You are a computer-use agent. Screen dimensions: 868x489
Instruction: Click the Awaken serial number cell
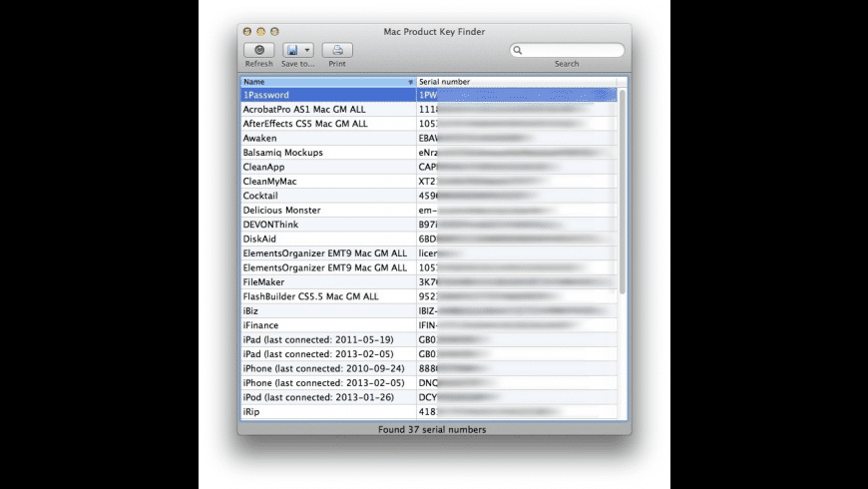point(517,138)
